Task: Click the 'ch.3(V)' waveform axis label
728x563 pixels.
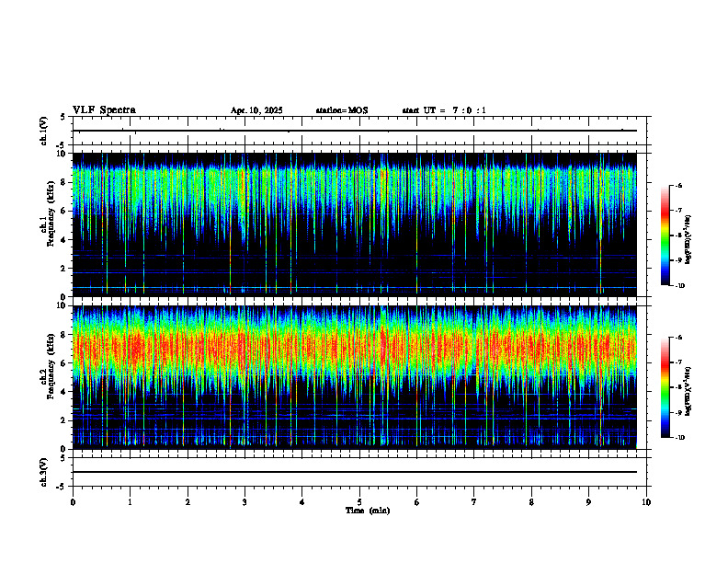Action: [44, 472]
